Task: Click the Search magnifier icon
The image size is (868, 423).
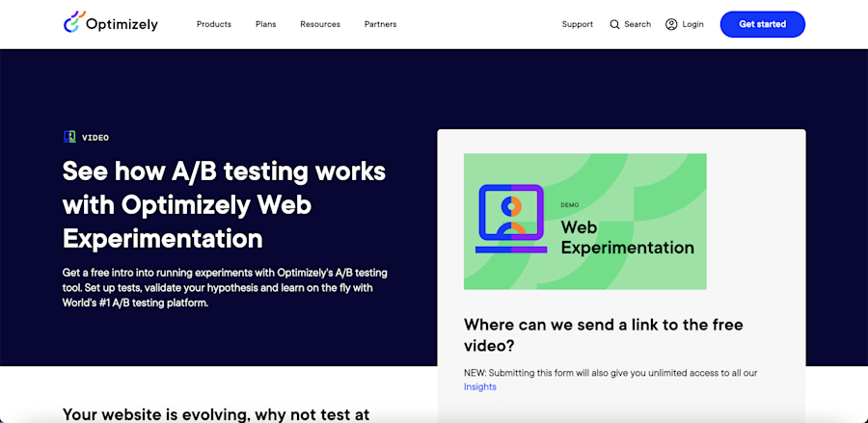Action: (614, 24)
